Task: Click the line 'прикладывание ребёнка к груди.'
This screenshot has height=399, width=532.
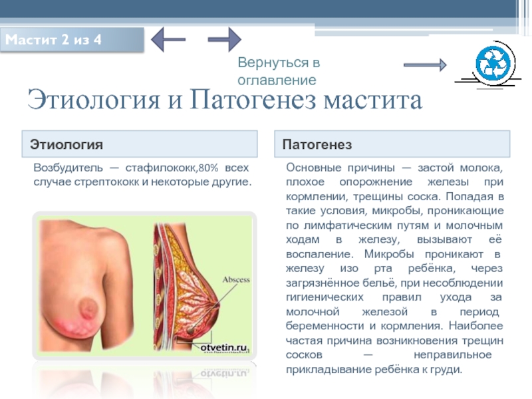Action: pos(374,369)
